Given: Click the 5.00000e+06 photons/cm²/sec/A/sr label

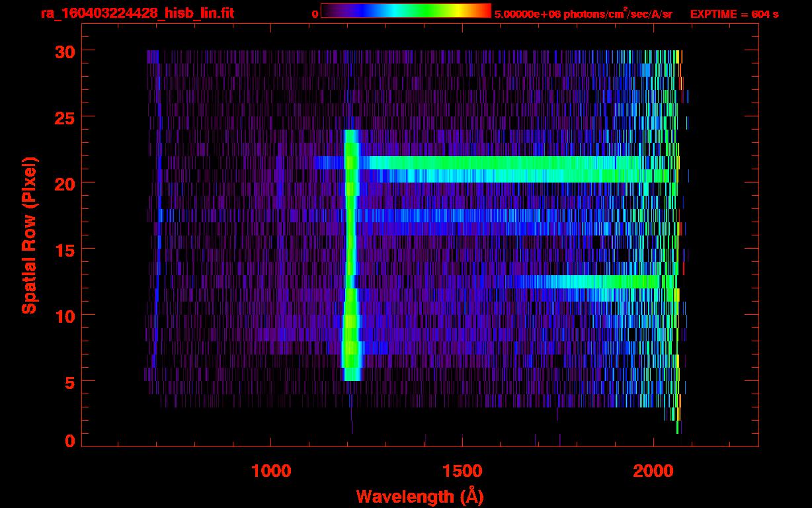Looking at the screenshot, I should pyautogui.click(x=583, y=13).
